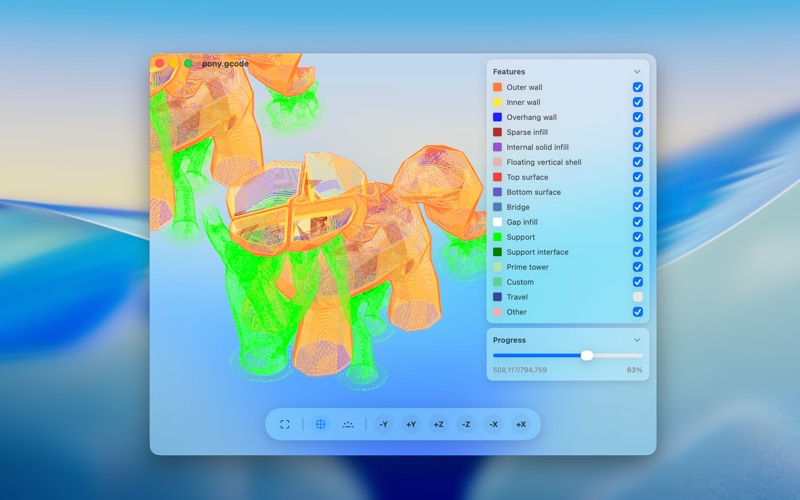
Task: Click the pale green Prime tower swatch
Action: click(497, 267)
